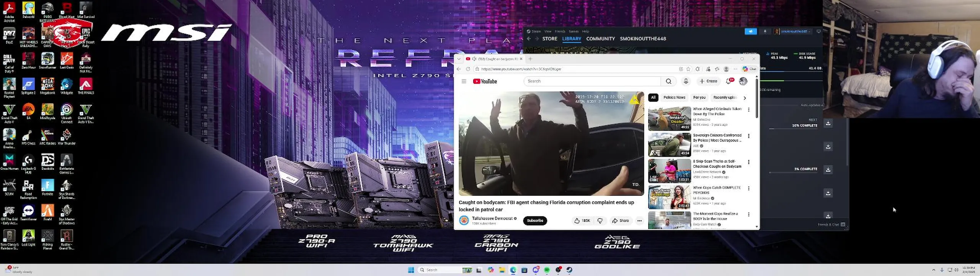Image resolution: width=980 pixels, height=276 pixels.
Task: Open Edge tab actions dropdown chevron
Action: tap(459, 59)
